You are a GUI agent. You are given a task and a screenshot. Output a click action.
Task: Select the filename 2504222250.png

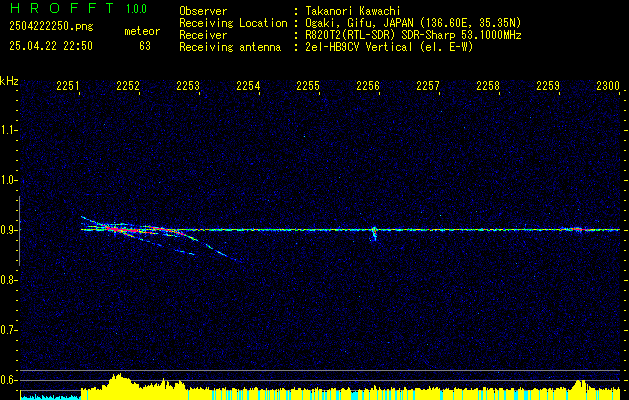(x=51, y=27)
